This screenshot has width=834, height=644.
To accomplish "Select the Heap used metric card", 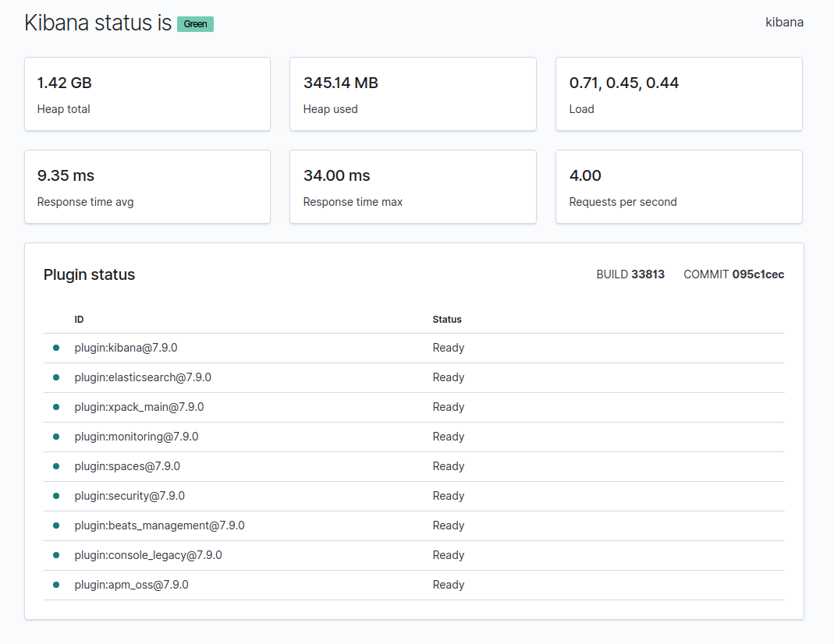I will pyautogui.click(x=413, y=94).
